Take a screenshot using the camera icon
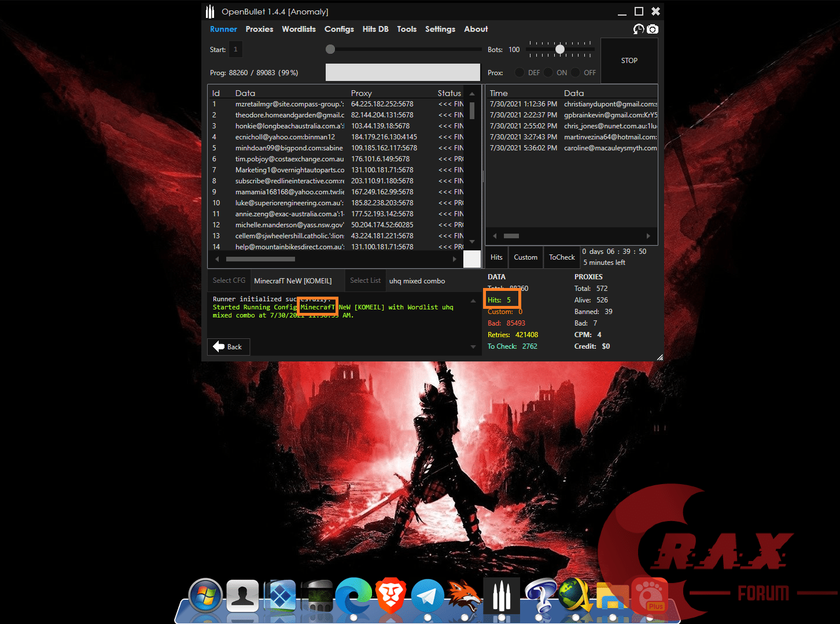 click(653, 29)
